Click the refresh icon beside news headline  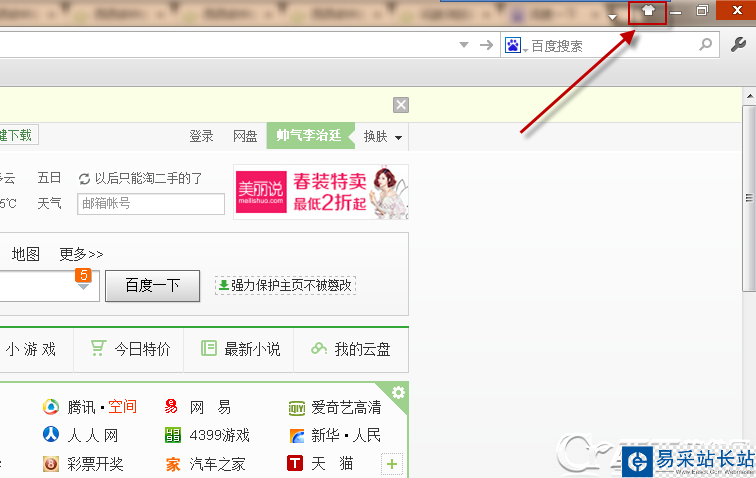84,179
